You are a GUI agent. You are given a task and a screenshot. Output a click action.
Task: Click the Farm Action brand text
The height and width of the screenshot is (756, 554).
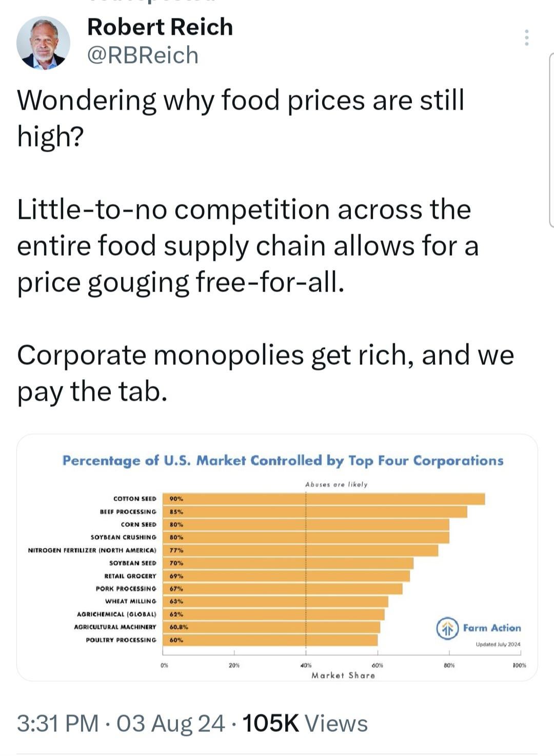(x=491, y=628)
